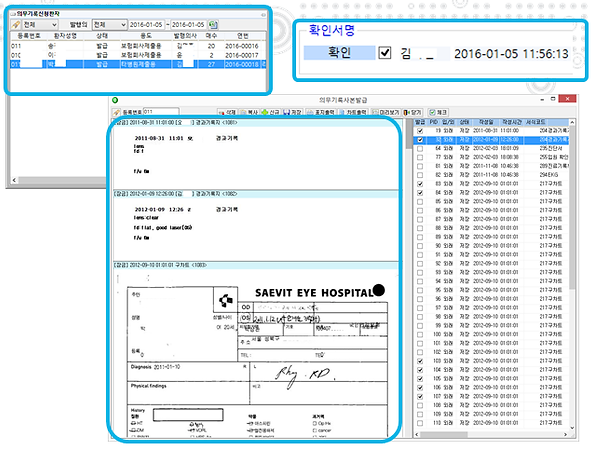
Task: Toggle checkbox for record PID 82 EKG
Action: click(x=420, y=175)
